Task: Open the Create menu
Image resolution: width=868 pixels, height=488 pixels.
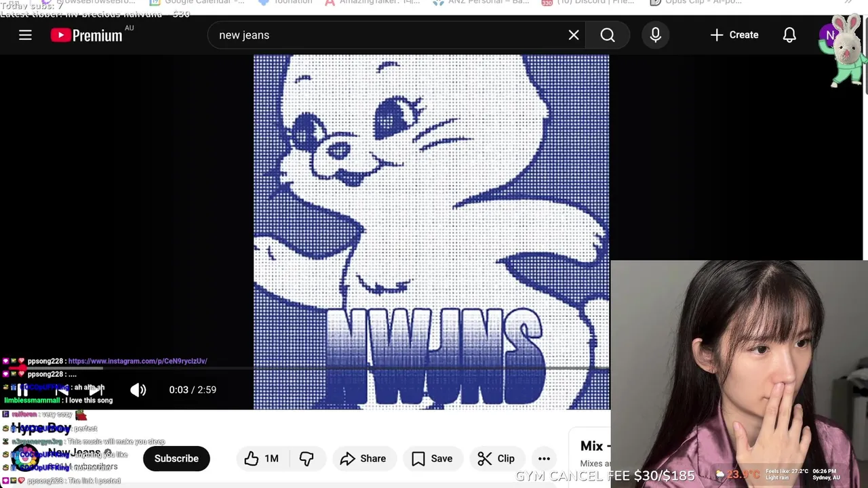Action: click(734, 35)
